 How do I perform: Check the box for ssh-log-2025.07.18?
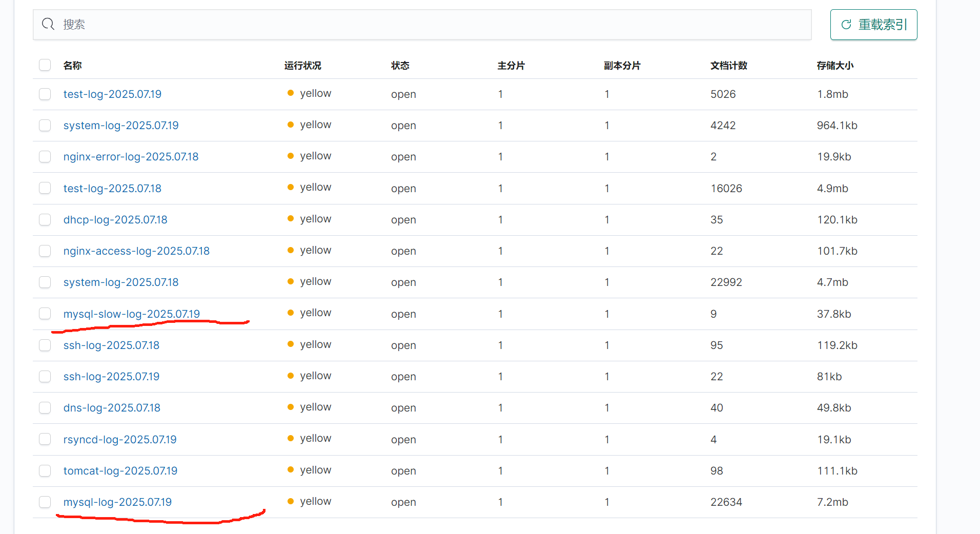click(45, 345)
